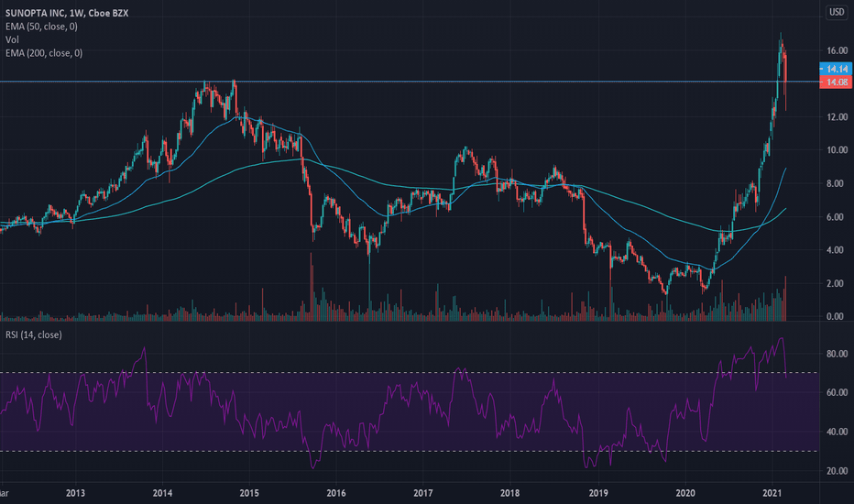
Task: Click the 12.00 price axis value
Action: click(x=837, y=116)
